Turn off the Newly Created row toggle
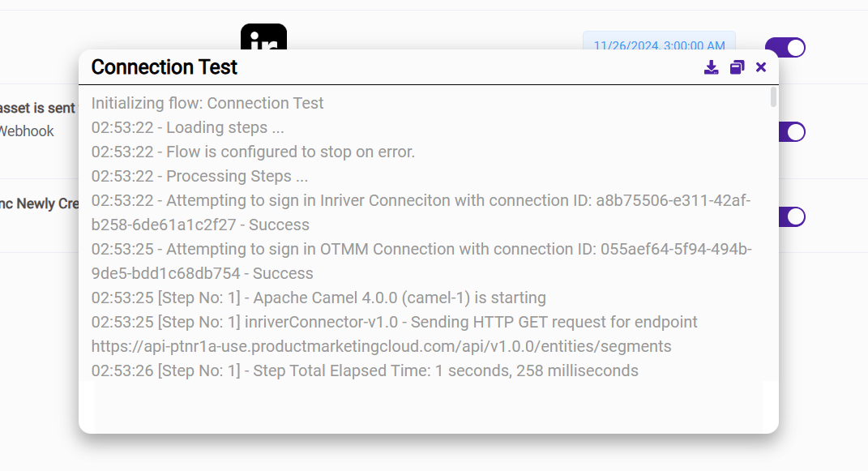Viewport: 868px width, 471px height. point(792,216)
